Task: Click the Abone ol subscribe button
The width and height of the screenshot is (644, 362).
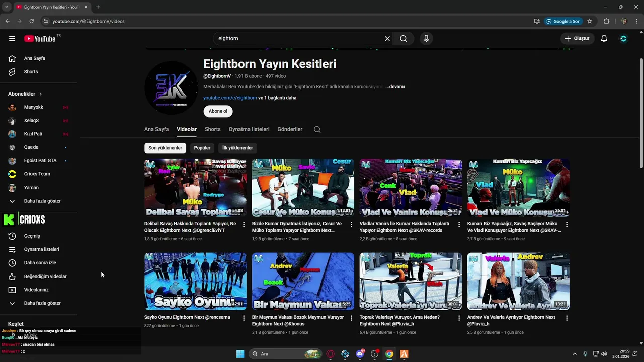Action: (218, 111)
